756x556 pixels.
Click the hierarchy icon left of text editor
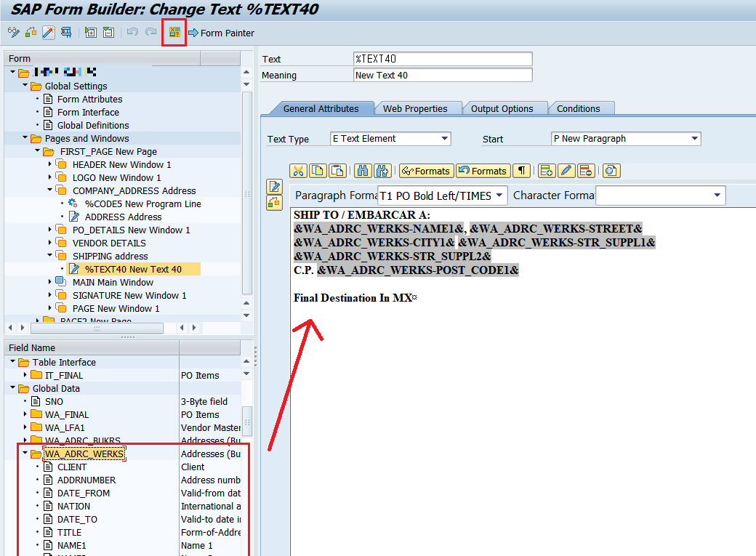click(274, 203)
